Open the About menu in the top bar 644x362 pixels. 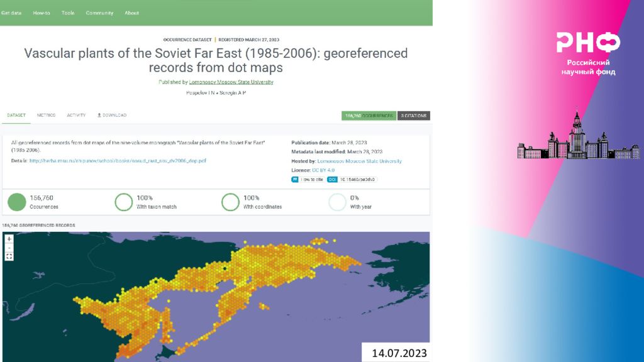(x=131, y=13)
